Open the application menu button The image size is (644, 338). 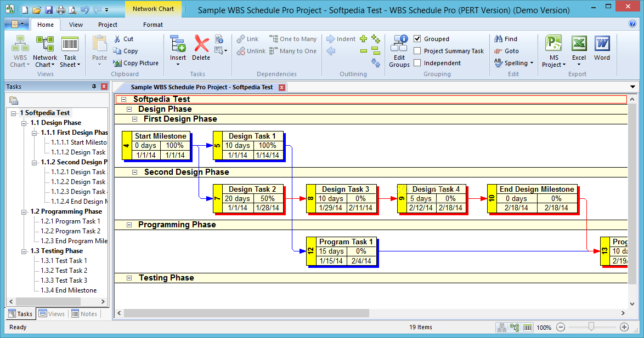[16, 25]
